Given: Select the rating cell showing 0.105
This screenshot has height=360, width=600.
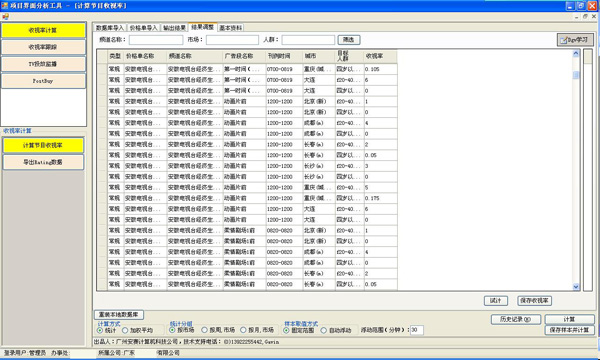Looking at the screenshot, I should [x=380, y=69].
